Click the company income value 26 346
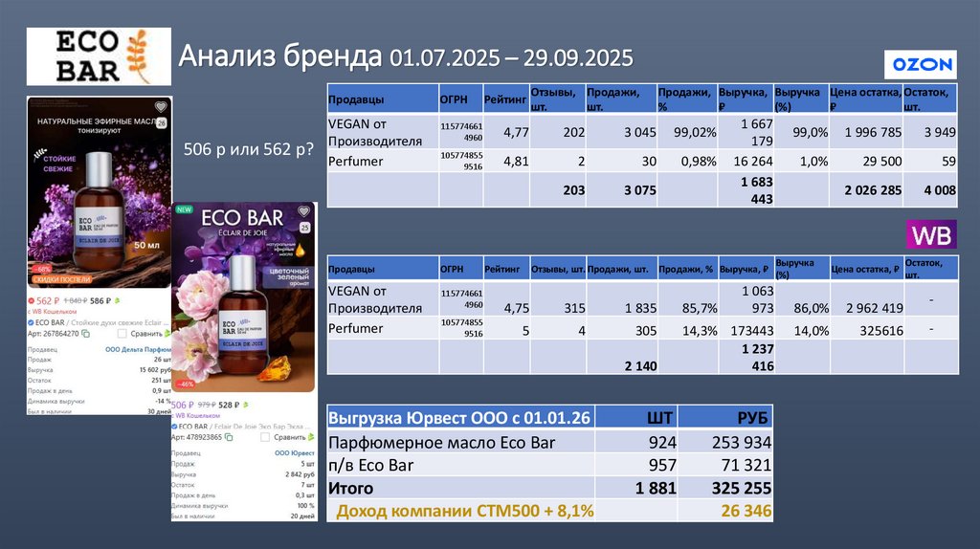 [746, 511]
